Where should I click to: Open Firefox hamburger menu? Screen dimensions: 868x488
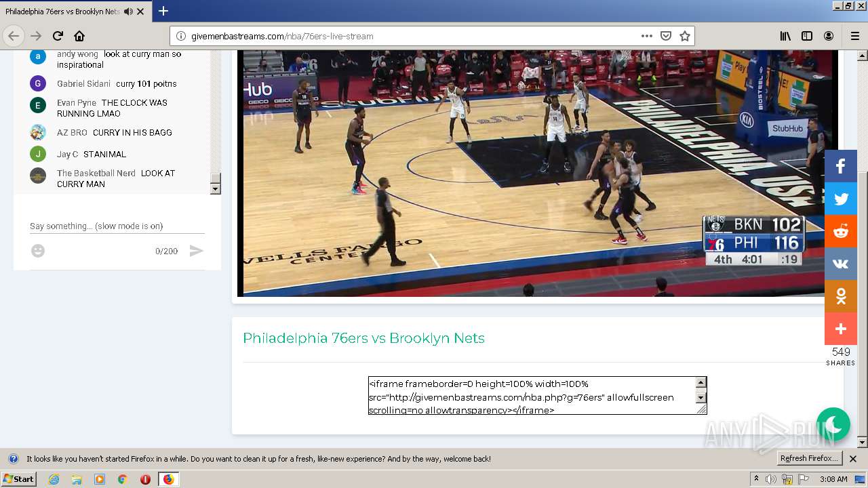[855, 36]
